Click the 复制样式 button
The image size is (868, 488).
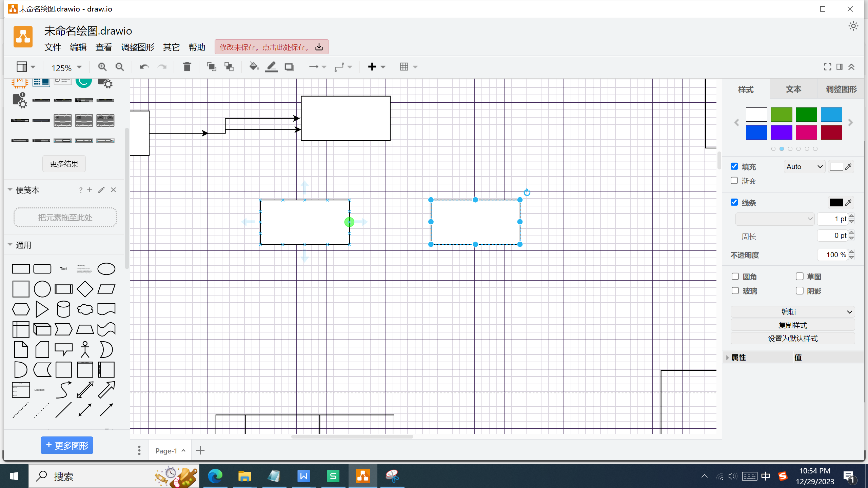coord(792,325)
